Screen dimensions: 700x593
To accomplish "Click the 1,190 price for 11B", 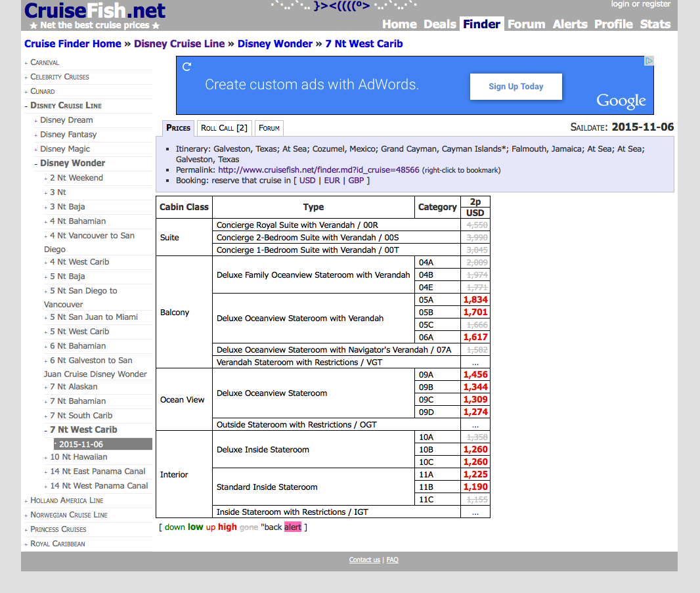I will (x=475, y=487).
